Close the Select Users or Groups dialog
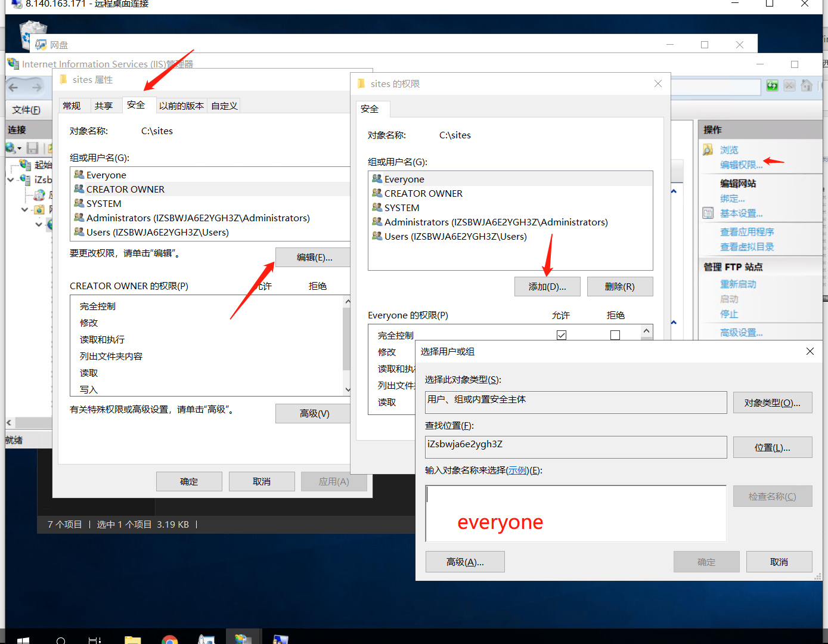The width and height of the screenshot is (828, 644). pyautogui.click(x=810, y=351)
